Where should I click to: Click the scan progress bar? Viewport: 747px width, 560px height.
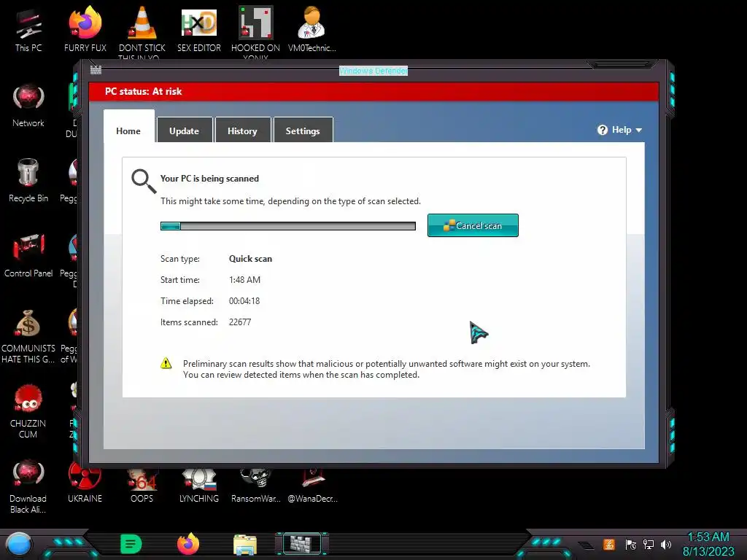[288, 226]
